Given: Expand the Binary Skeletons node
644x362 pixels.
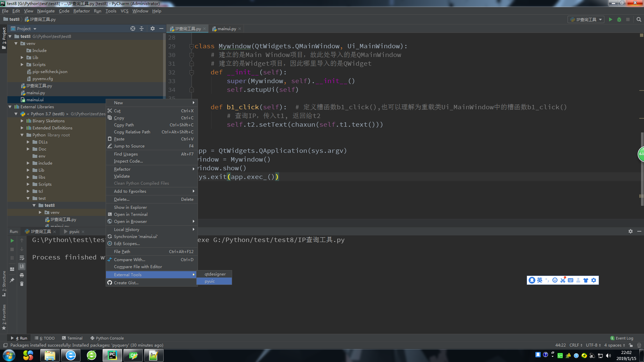Looking at the screenshot, I should 22,121.
